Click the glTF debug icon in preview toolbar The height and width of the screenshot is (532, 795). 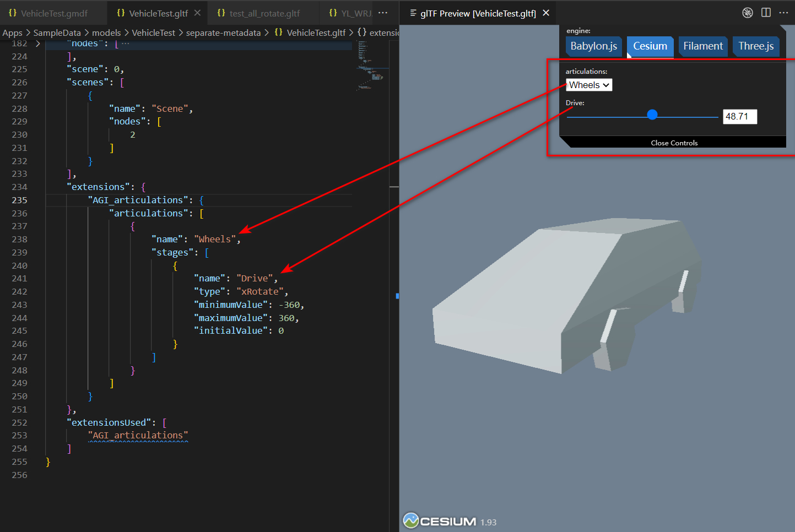[748, 13]
